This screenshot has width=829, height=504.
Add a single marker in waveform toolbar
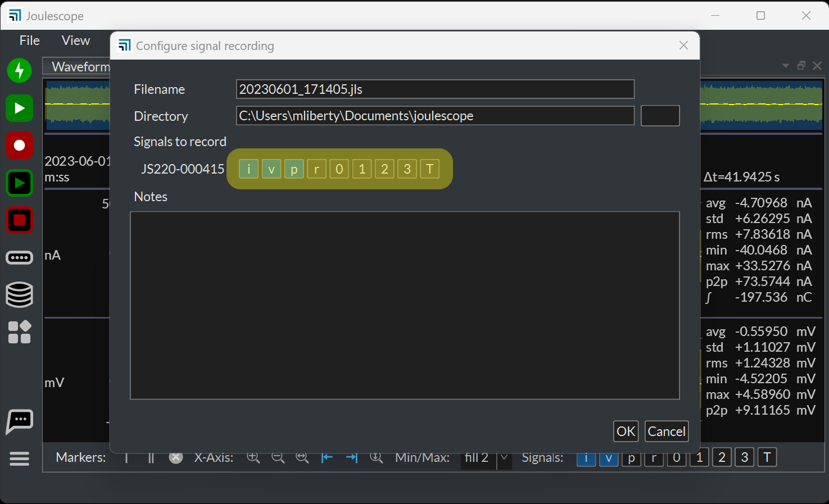point(126,458)
